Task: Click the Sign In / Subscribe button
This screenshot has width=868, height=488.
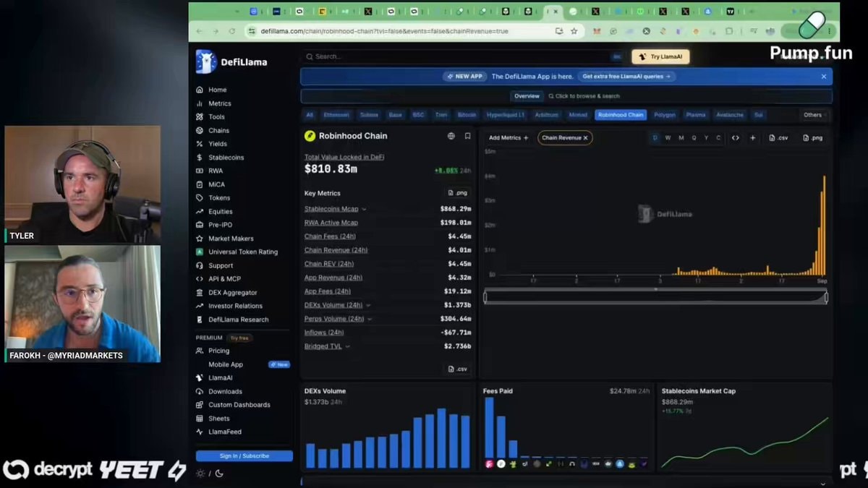Action: pos(244,456)
